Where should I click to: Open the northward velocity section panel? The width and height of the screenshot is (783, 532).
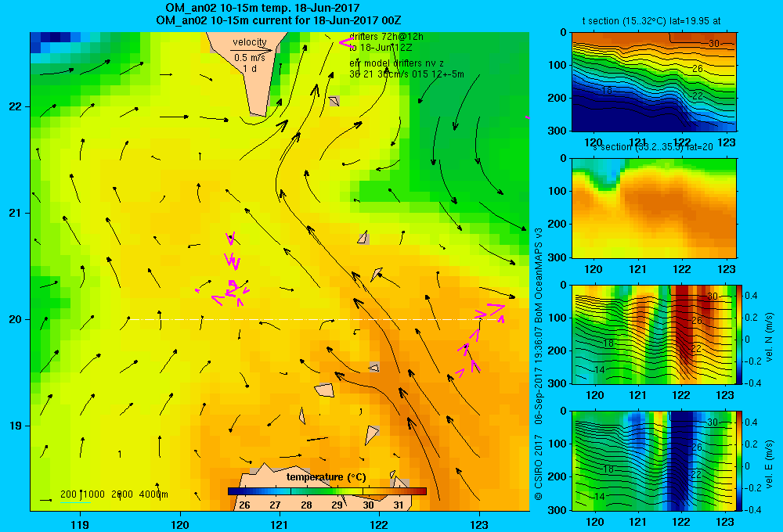654,334
